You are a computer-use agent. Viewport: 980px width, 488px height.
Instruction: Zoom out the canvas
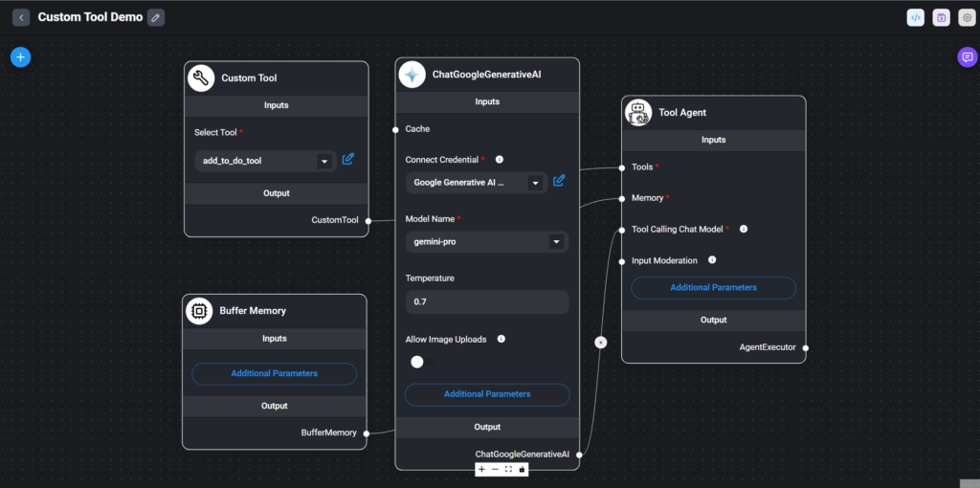[495, 469]
